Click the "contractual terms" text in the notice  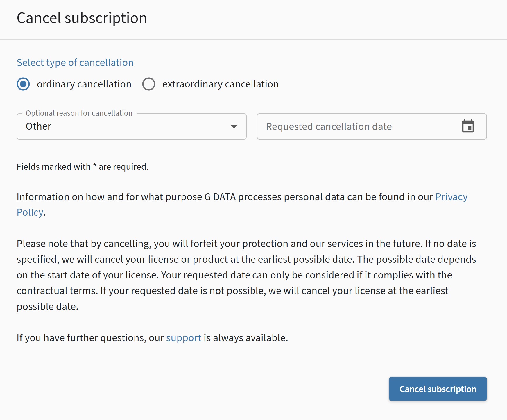pyautogui.click(x=56, y=291)
